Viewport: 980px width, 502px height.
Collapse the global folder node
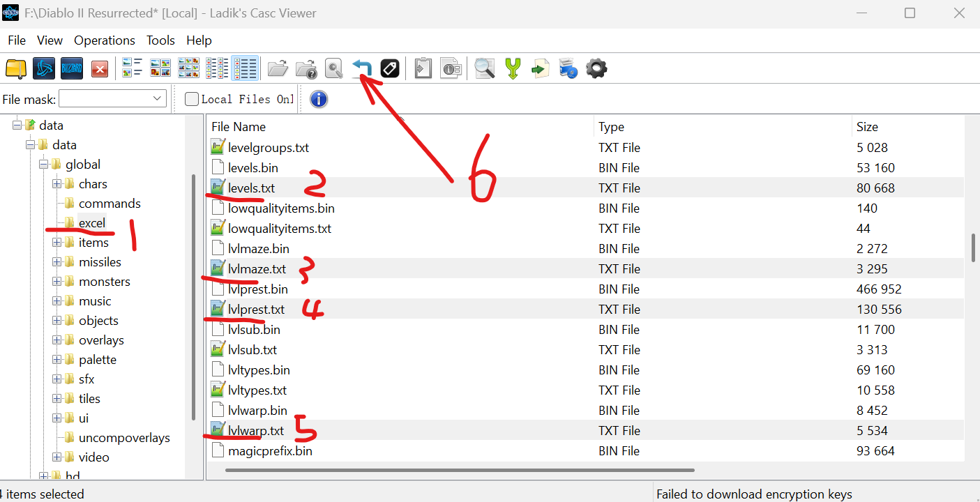click(43, 165)
